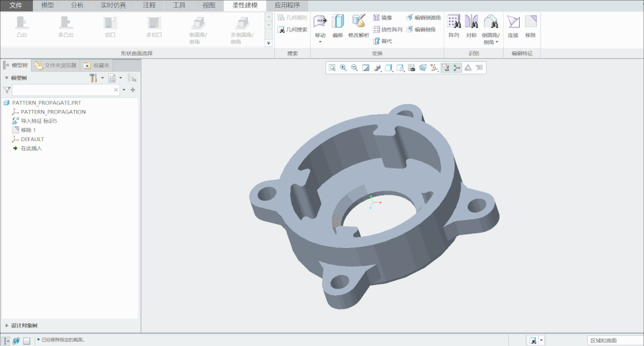Screen dimensions: 644x346
Task: Click the Remove (移除) ribbon button
Action: pos(530,26)
